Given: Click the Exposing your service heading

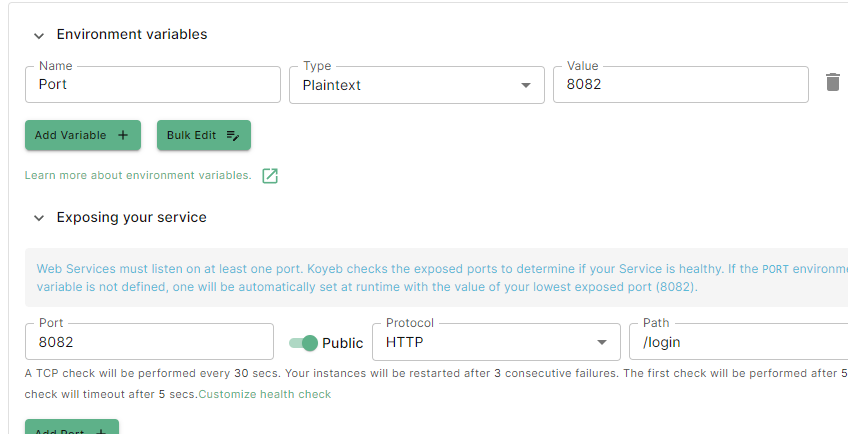Looking at the screenshot, I should [x=131, y=217].
